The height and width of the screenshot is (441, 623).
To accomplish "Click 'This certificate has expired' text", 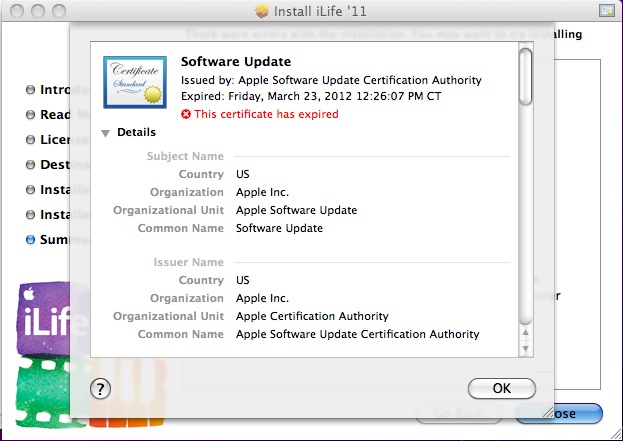I will (x=266, y=114).
